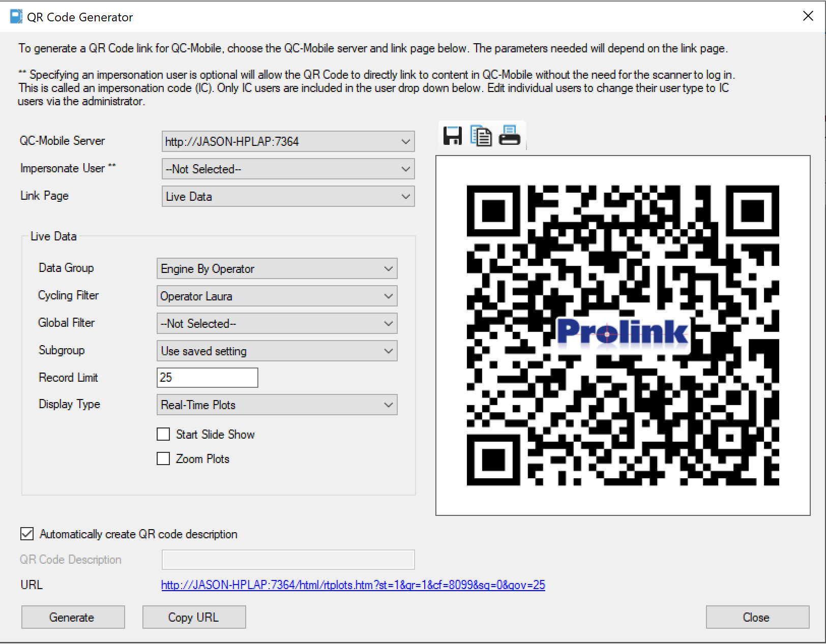826x644 pixels.
Task: Click the Impersonate User ** label
Action: click(x=68, y=168)
